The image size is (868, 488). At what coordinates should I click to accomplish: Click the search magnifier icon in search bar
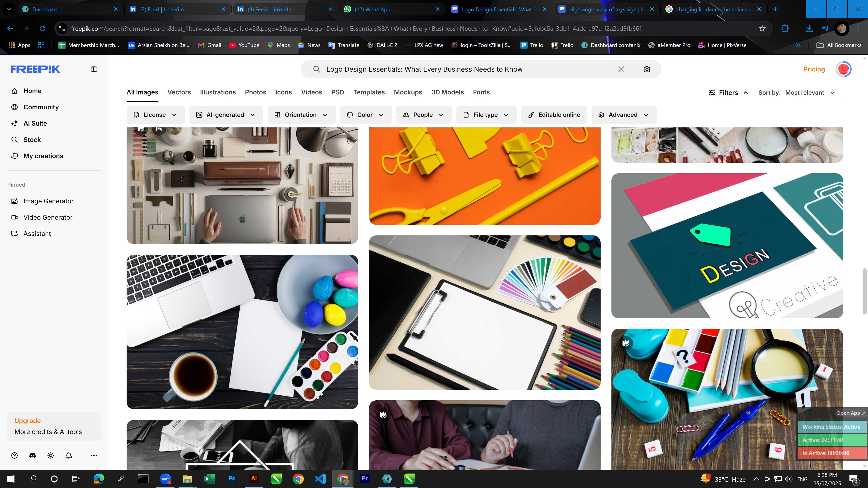[316, 69]
